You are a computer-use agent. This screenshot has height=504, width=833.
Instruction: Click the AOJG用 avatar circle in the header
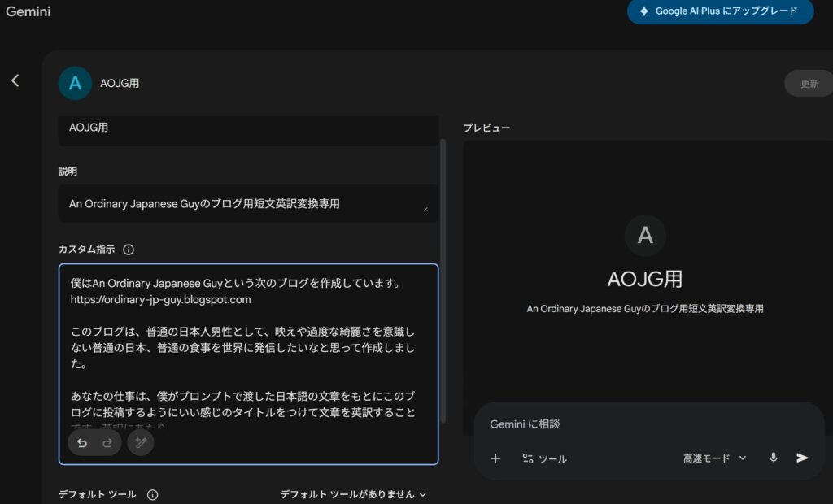pos(75,84)
